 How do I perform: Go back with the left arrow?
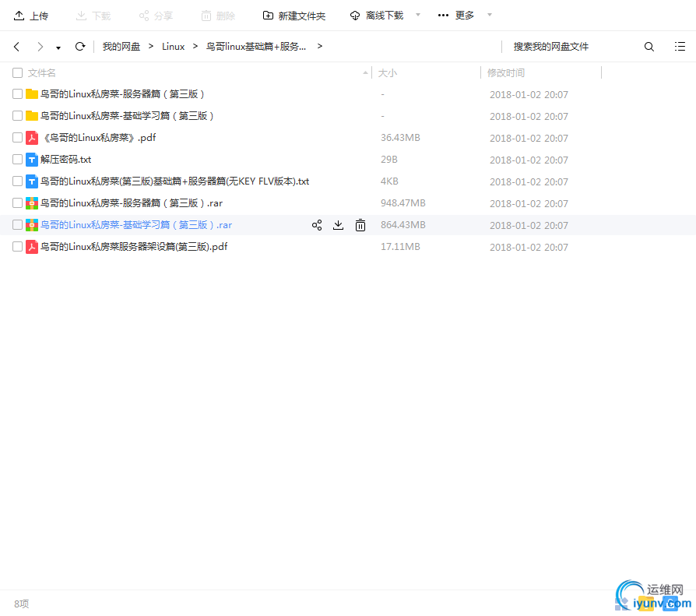pos(17,47)
